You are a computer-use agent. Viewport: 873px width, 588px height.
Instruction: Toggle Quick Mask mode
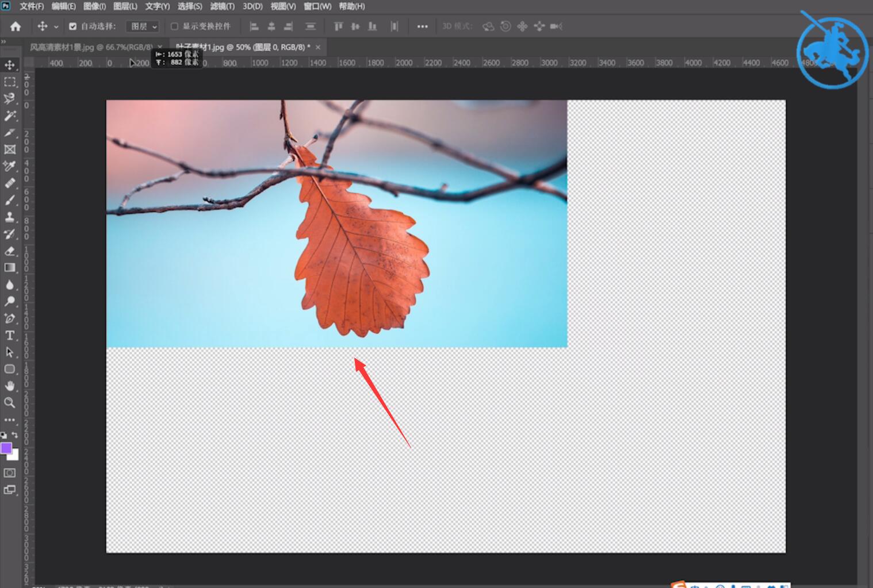pos(10,473)
